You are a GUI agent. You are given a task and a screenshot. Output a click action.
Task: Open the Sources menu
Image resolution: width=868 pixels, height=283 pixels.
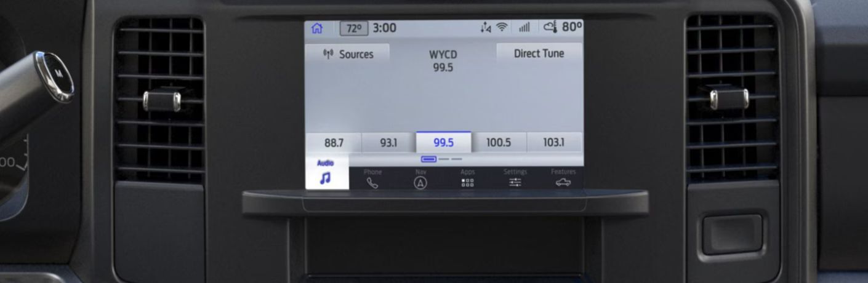tap(348, 54)
